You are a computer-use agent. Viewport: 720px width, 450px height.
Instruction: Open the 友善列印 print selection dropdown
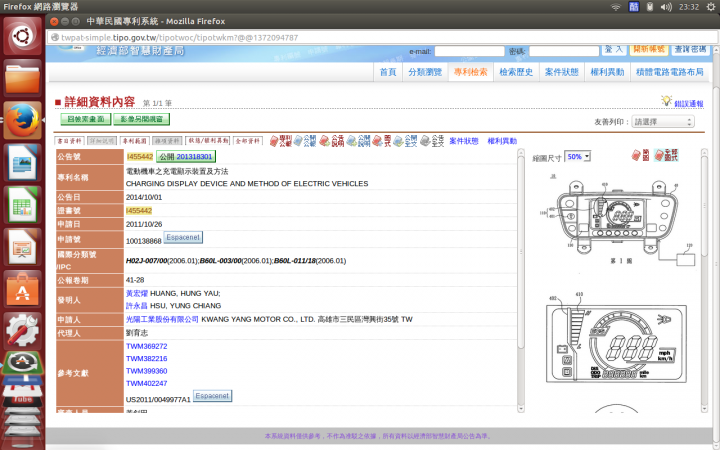[x=663, y=122]
